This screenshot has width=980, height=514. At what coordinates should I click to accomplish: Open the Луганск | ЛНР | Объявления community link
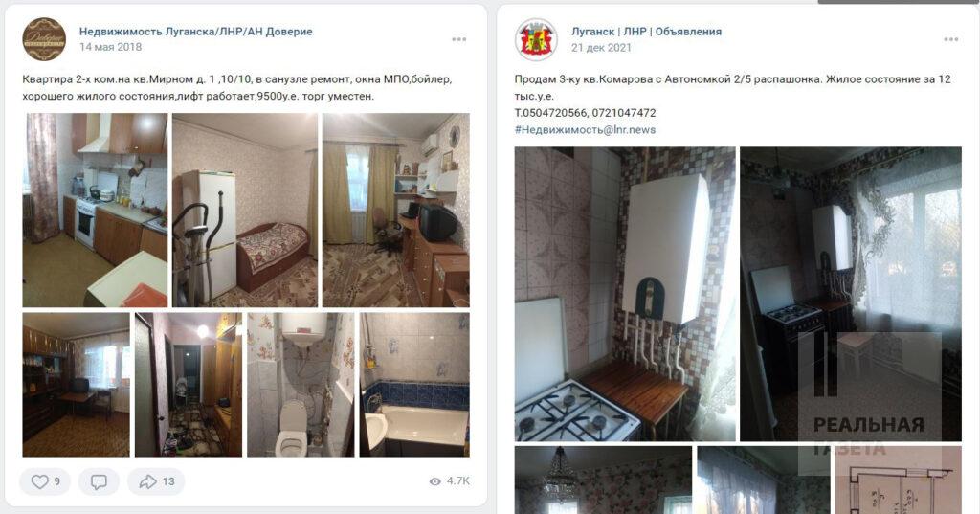pyautogui.click(x=646, y=32)
